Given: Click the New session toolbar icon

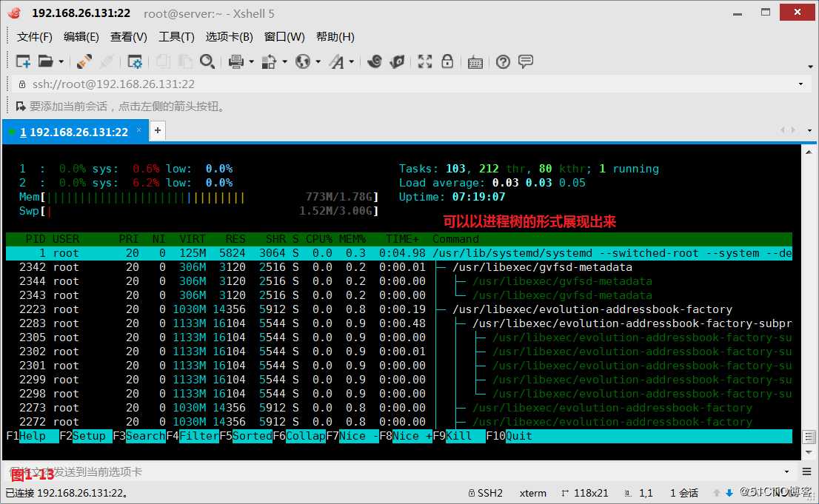Looking at the screenshot, I should coord(23,61).
